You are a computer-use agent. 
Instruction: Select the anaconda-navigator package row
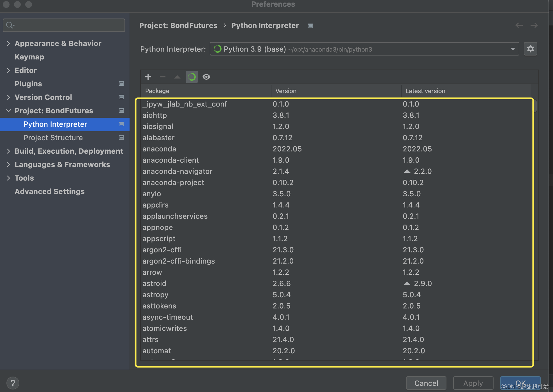[x=335, y=171]
